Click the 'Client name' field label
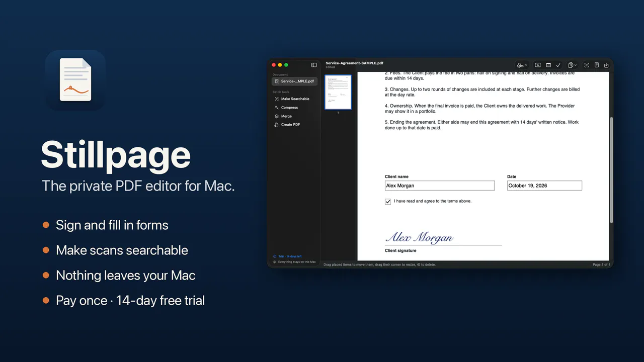 coord(396,177)
